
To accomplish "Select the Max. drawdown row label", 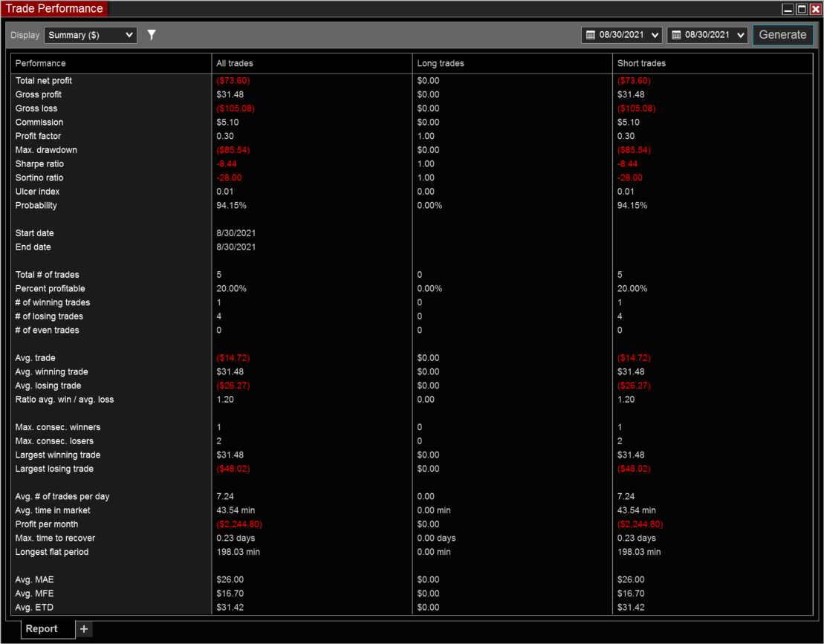I will (46, 150).
